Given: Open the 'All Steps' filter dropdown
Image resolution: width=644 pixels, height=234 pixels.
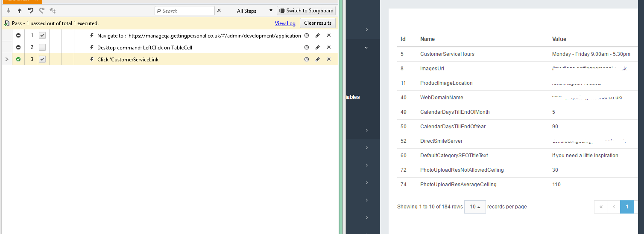Looking at the screenshot, I should (x=255, y=11).
